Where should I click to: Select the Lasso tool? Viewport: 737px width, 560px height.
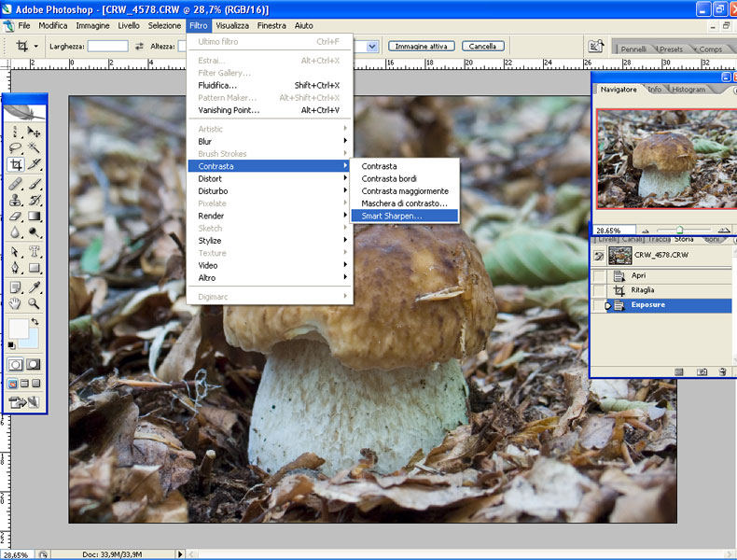(16, 147)
